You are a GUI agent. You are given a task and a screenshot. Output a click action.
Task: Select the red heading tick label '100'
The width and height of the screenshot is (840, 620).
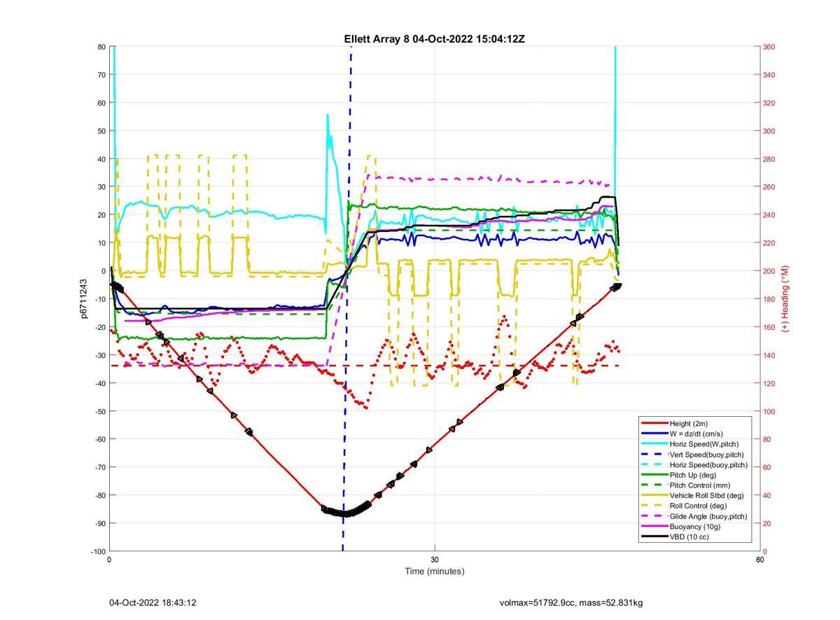(x=769, y=411)
